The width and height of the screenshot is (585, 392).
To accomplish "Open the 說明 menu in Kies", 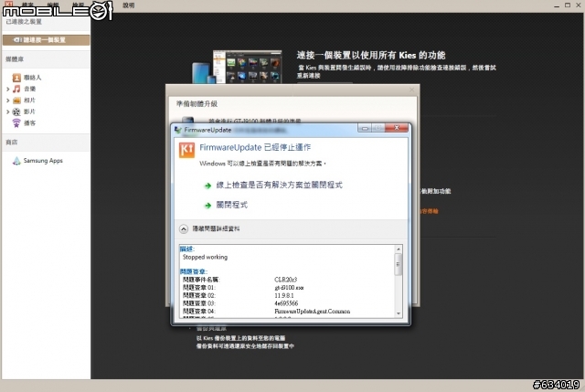I will coord(128,5).
